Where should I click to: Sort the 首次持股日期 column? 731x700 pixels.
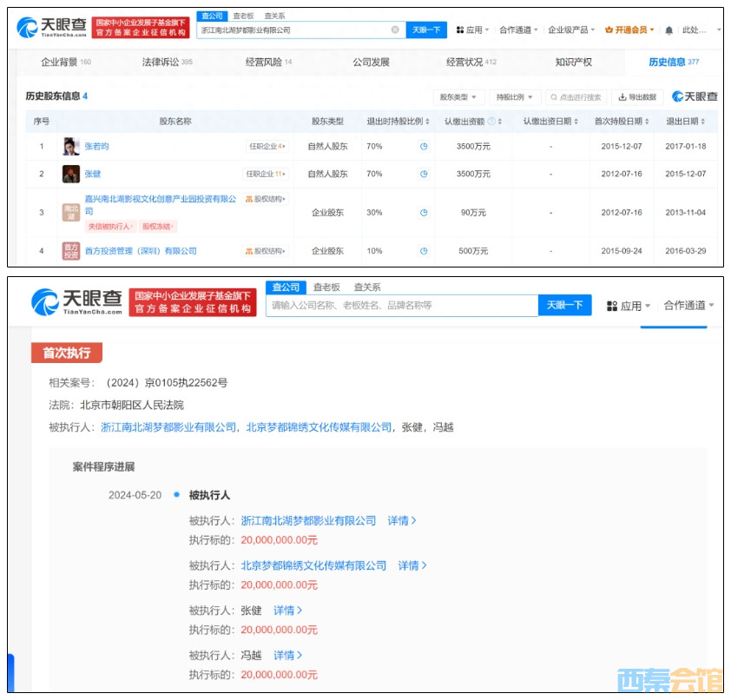point(646,122)
